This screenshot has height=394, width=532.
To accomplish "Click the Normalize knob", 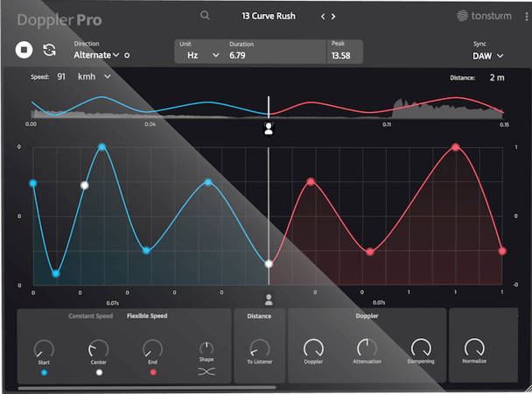I will click(x=475, y=348).
